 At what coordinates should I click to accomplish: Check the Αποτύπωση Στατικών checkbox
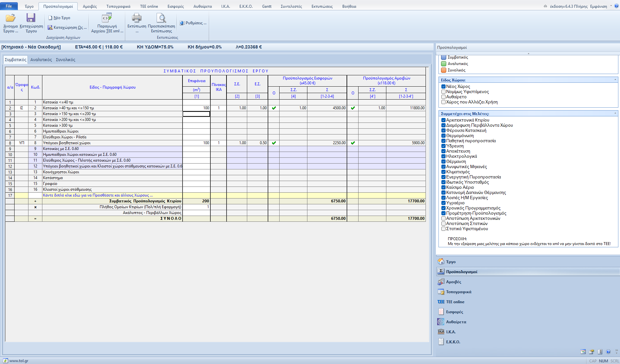444,224
